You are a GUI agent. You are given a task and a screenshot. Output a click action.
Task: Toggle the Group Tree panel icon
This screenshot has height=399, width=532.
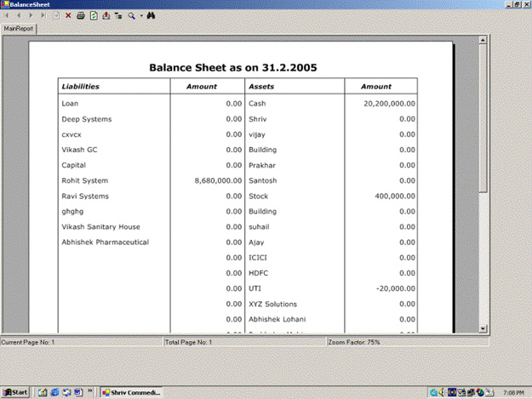click(118, 15)
